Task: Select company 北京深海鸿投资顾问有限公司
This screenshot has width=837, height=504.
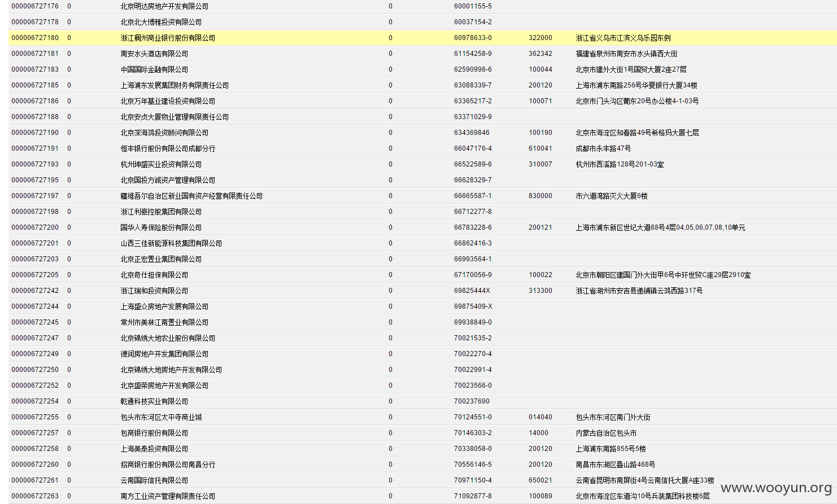Action: click(x=164, y=133)
